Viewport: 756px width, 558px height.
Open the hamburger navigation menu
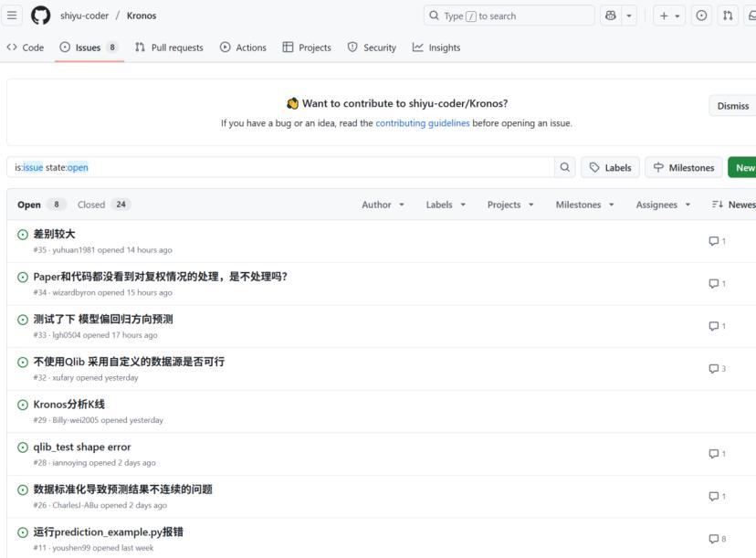pyautogui.click(x=12, y=16)
